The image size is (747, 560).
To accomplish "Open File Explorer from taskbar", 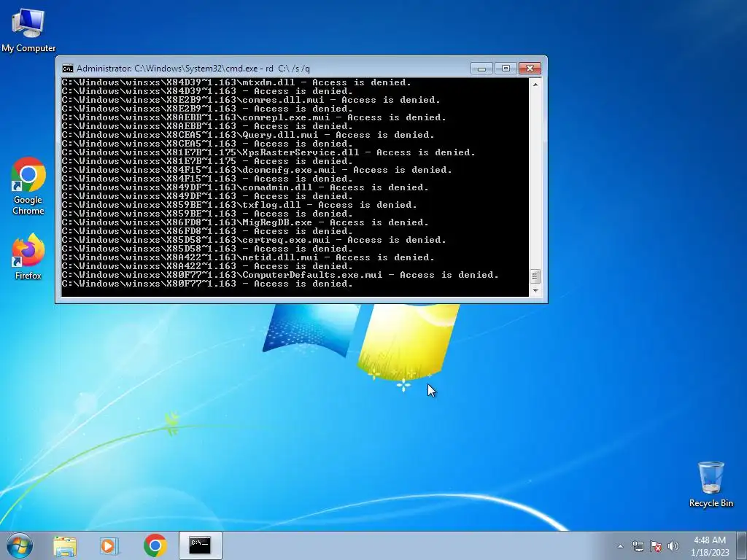I will pyautogui.click(x=65, y=546).
